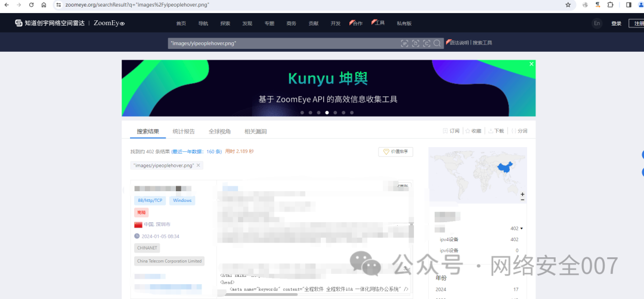644x299 pixels.
Task: Click the 语法说明 syntax help link
Action: coord(460,43)
